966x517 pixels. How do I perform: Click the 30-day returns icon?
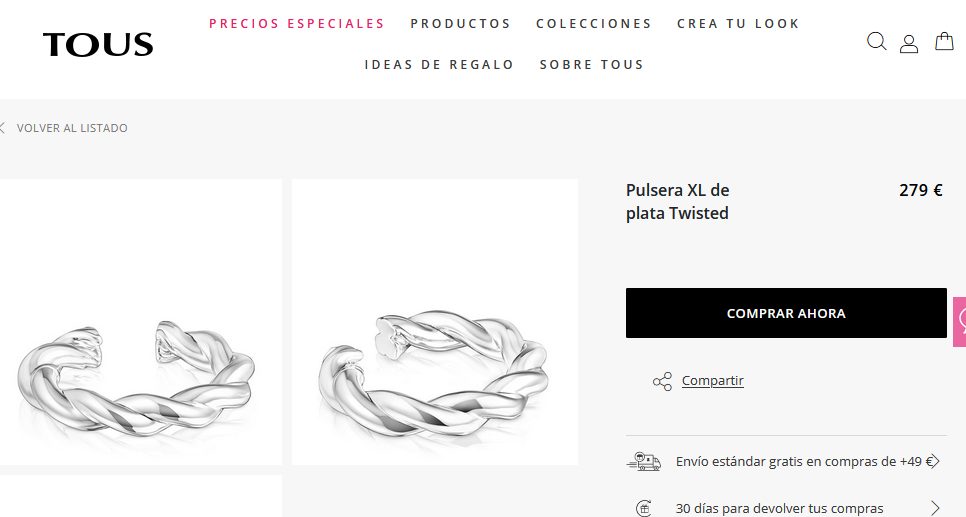643,508
